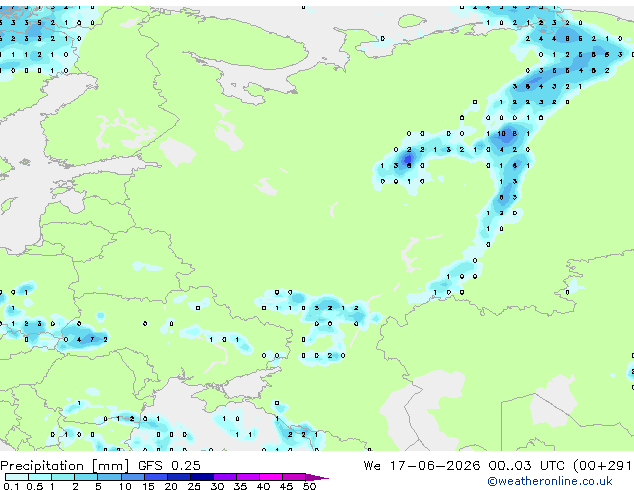Pick the 15–20 mm legend color box
The height and width of the screenshot is (490, 634).
click(155, 477)
